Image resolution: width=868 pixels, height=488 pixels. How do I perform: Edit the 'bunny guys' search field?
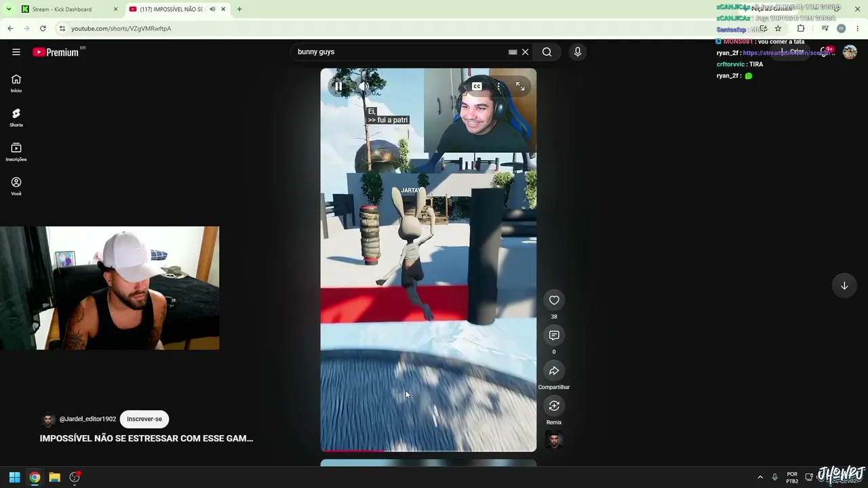(400, 52)
